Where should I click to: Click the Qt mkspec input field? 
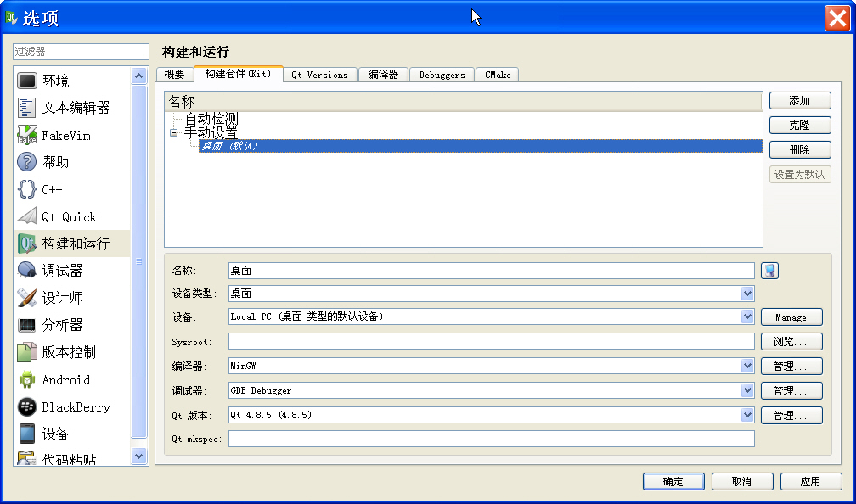click(x=492, y=439)
